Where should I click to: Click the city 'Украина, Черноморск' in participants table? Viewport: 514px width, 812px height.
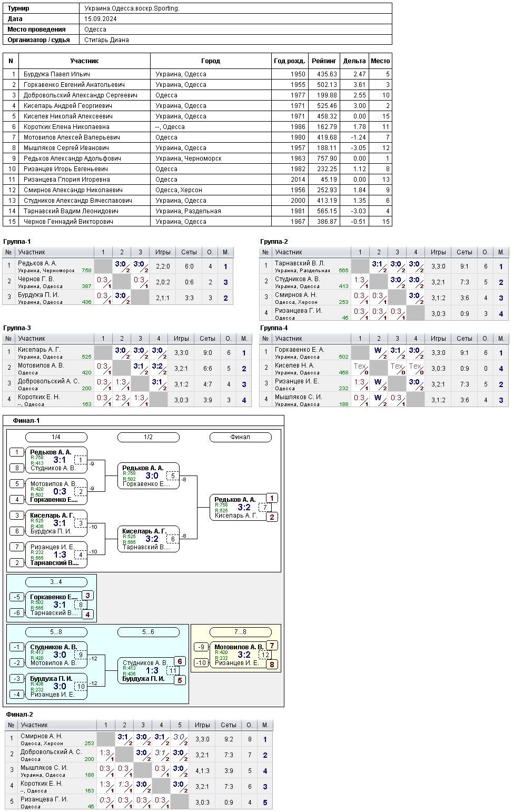(x=189, y=159)
